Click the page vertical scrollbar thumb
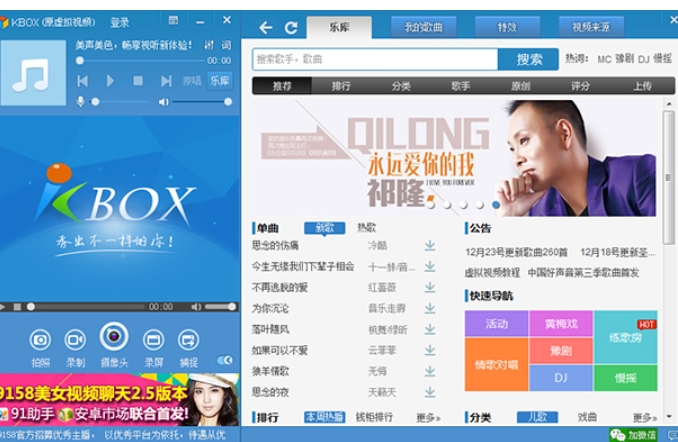Image resolution: width=678 pixels, height=442 pixels. [668, 178]
